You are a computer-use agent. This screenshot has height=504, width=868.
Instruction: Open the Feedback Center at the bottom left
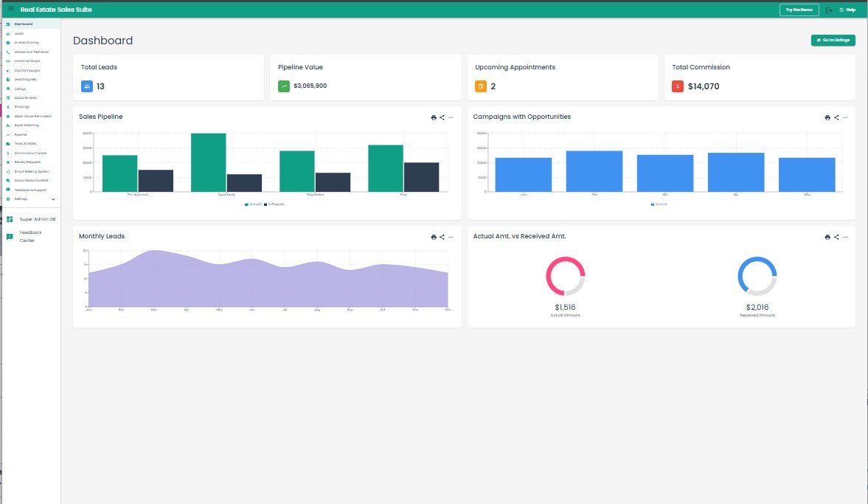click(28, 236)
